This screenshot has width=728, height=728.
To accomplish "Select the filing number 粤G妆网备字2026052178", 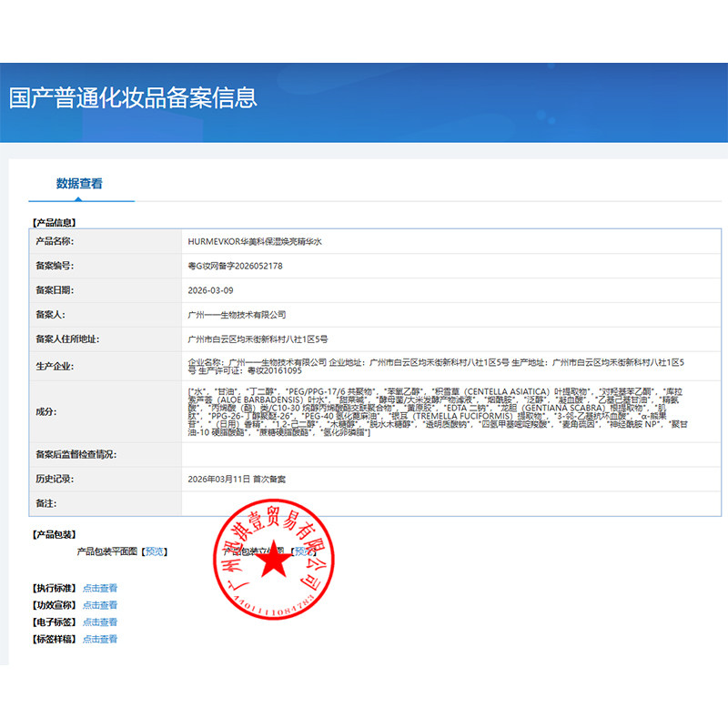I will [x=235, y=266].
